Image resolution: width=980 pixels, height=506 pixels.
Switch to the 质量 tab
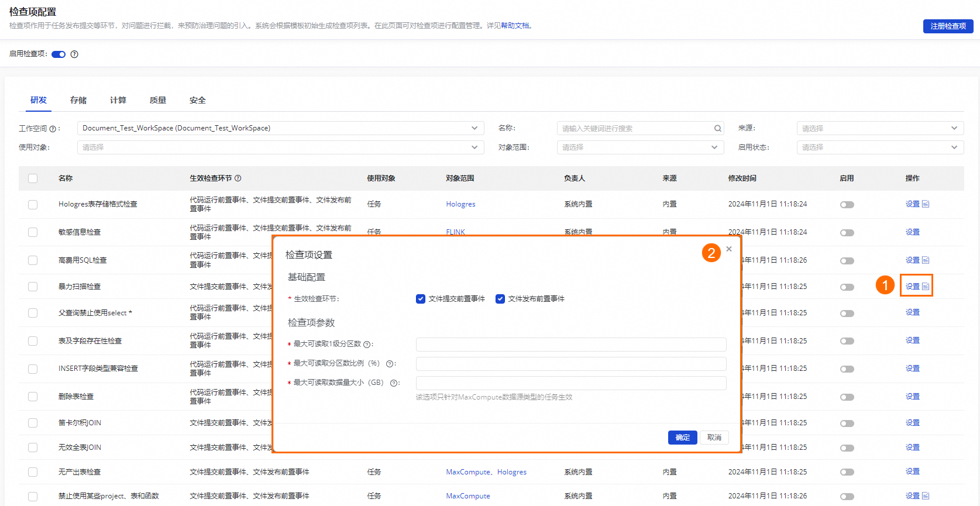pyautogui.click(x=158, y=100)
